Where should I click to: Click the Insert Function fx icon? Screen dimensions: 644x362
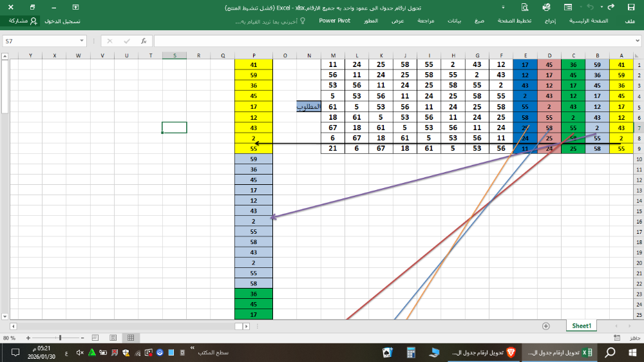click(144, 41)
